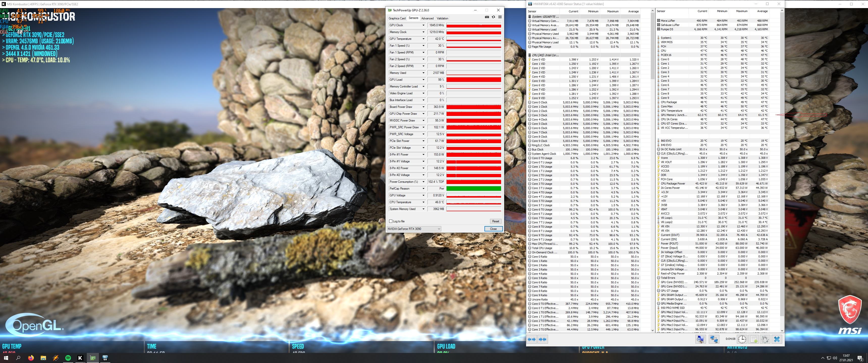
Task: Open the GPU Clock sensor dropdown
Action: (x=424, y=25)
